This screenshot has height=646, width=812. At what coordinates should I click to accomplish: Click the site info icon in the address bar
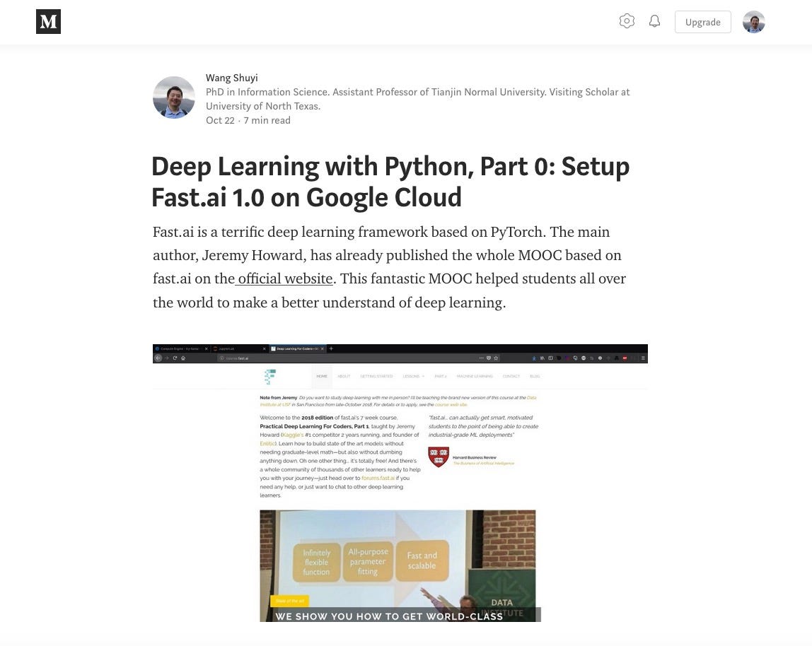point(222,358)
